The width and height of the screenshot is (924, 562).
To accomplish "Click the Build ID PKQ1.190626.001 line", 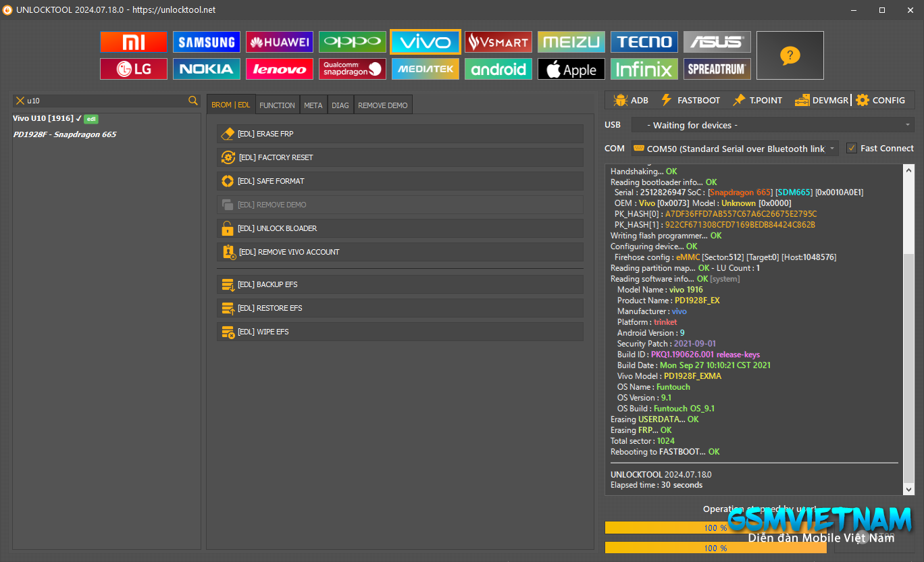I will tap(688, 355).
